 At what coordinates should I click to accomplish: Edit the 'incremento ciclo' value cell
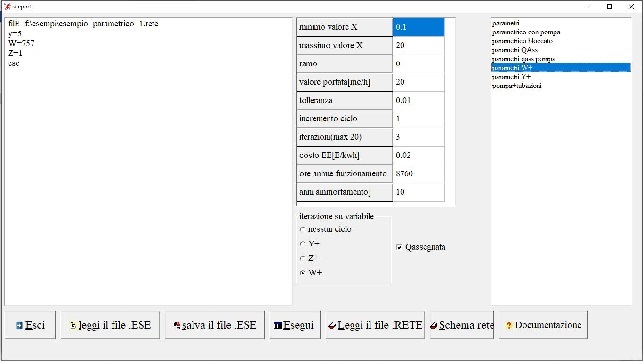[418, 118]
